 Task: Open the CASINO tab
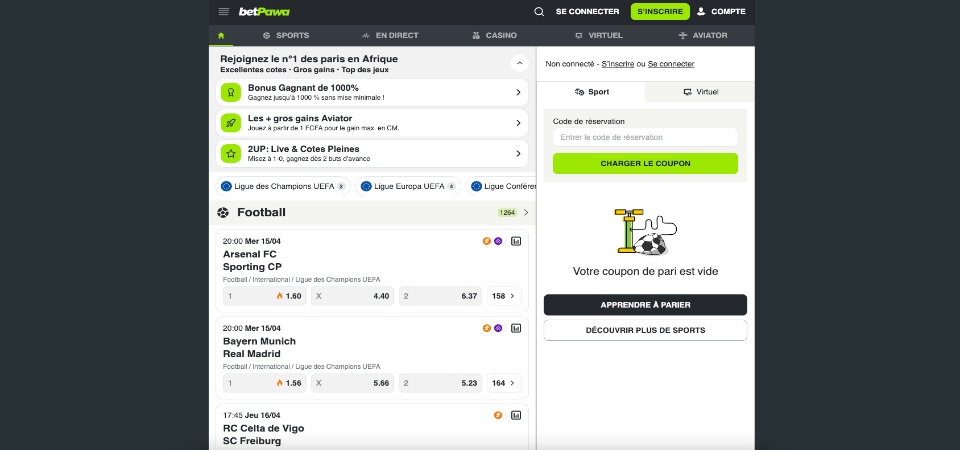[x=494, y=36]
